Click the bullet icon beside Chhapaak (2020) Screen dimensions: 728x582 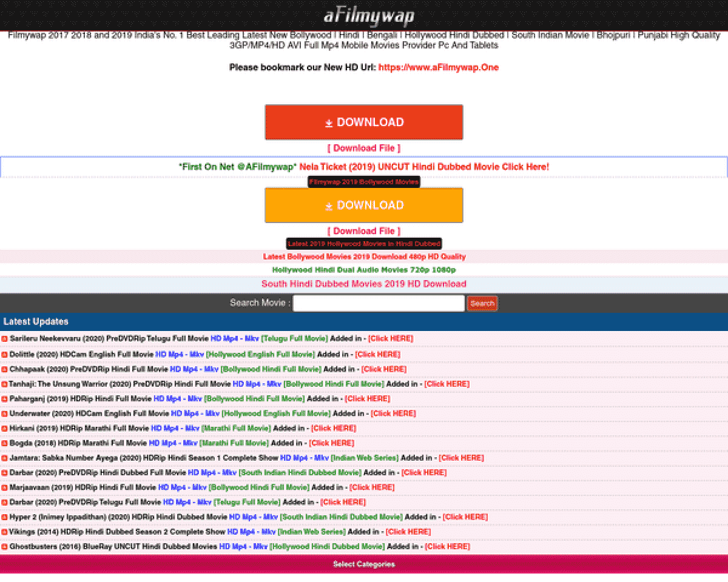coord(4,369)
